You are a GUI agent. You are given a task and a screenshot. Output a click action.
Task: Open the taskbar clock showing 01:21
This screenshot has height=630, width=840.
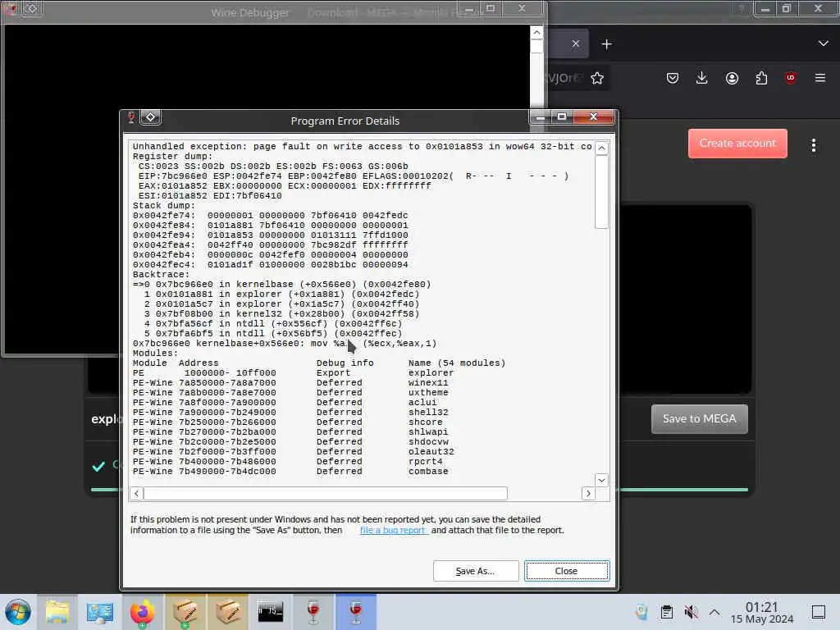762,612
